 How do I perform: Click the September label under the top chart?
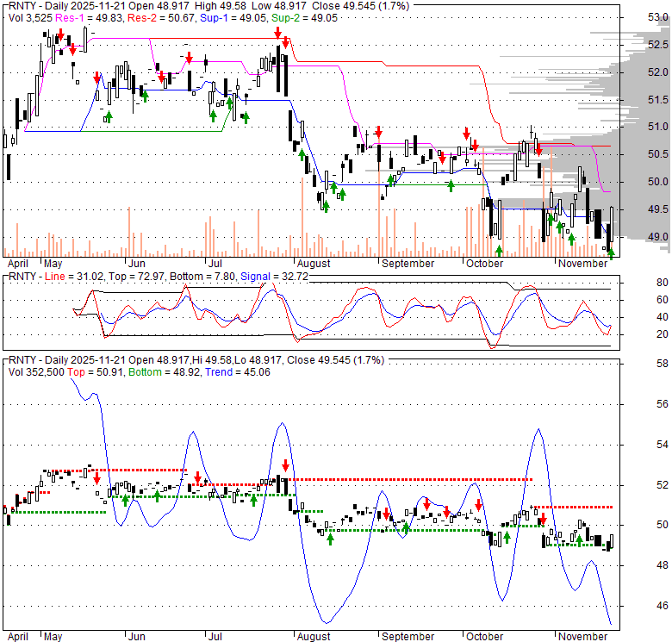tap(408, 264)
